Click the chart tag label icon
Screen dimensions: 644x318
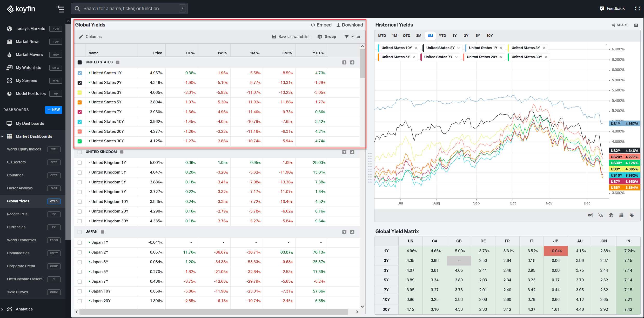pos(632,215)
